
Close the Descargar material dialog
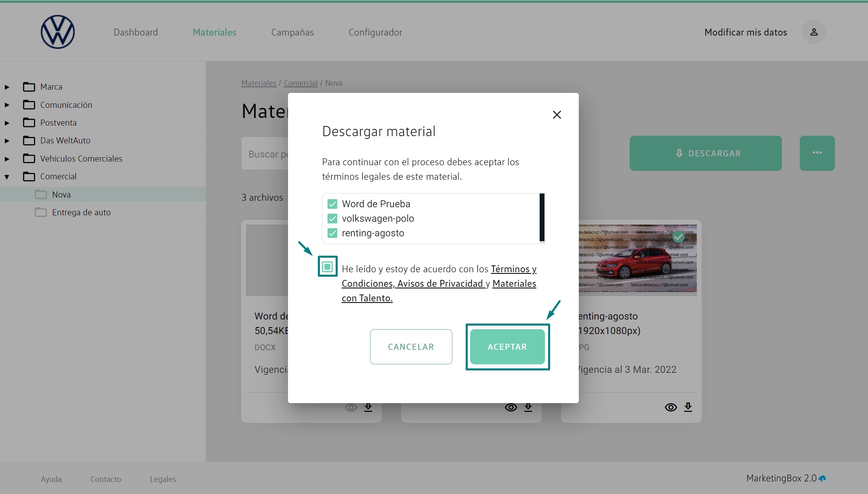pos(557,115)
